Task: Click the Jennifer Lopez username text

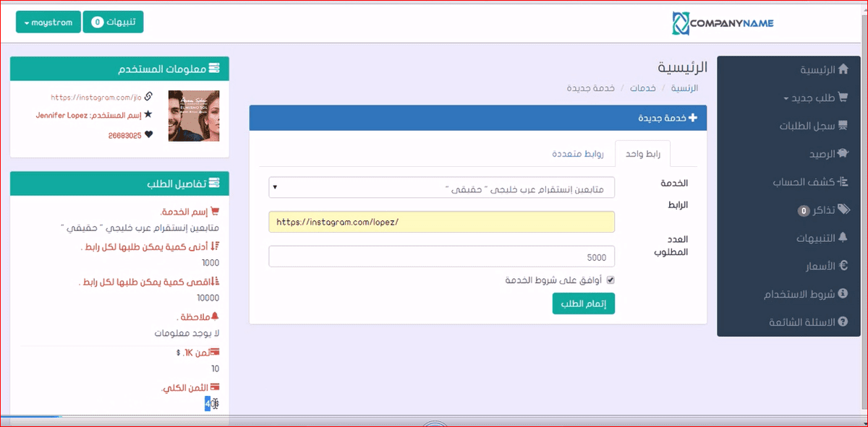Action: [62, 116]
